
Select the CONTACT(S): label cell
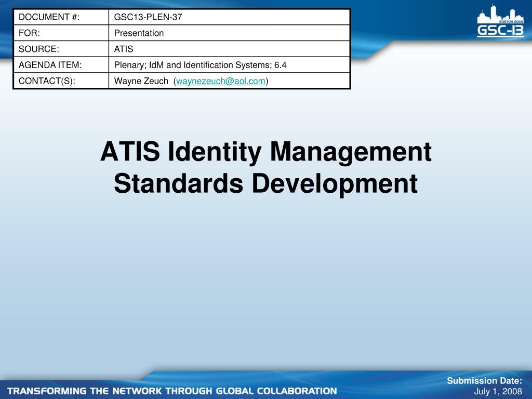(61, 81)
